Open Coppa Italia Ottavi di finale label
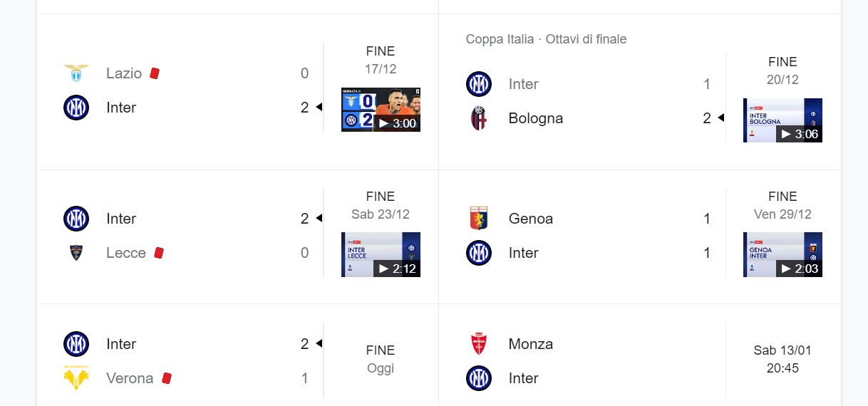 546,39
